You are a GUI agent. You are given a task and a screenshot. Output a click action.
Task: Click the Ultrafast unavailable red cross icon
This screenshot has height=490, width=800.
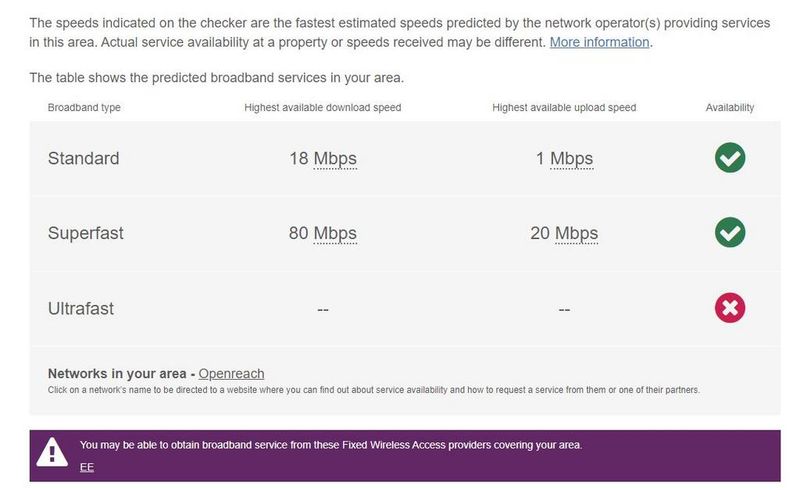pyautogui.click(x=730, y=308)
